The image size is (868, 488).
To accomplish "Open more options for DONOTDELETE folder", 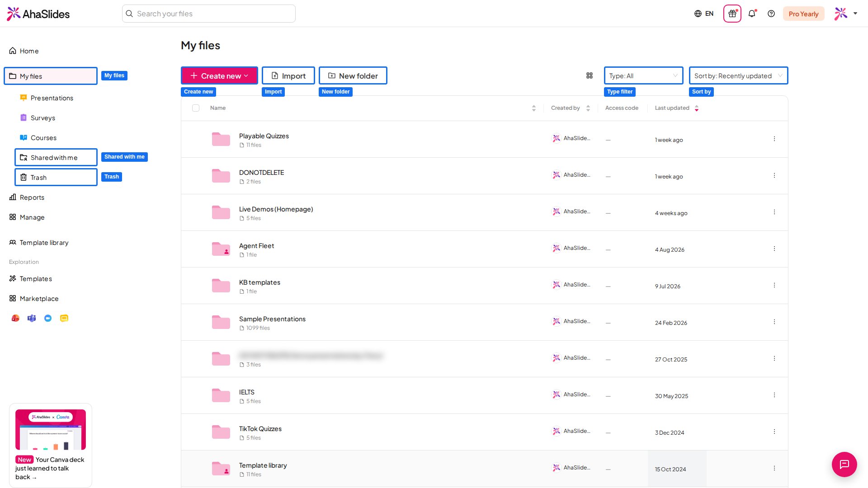I will click(774, 175).
